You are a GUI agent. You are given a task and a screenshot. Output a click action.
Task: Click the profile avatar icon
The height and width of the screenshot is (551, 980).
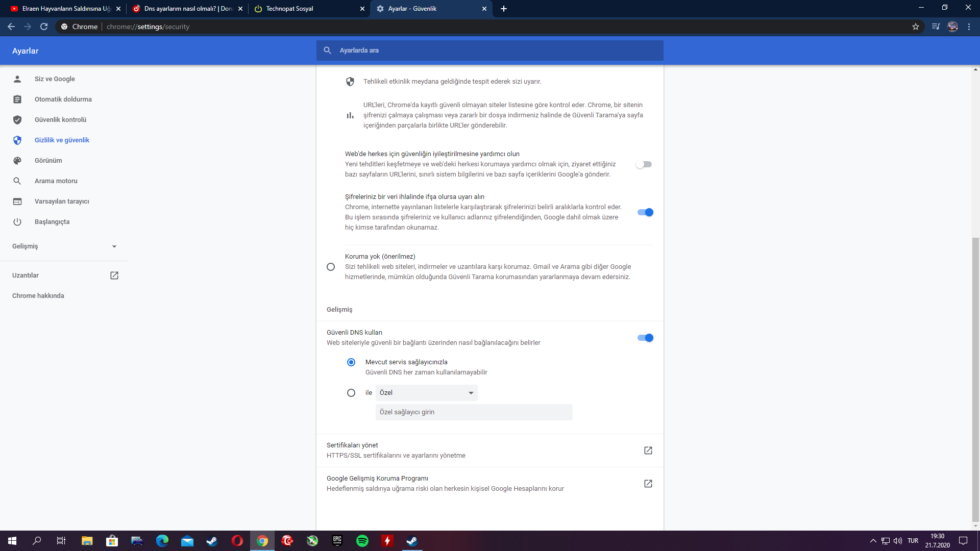(952, 27)
